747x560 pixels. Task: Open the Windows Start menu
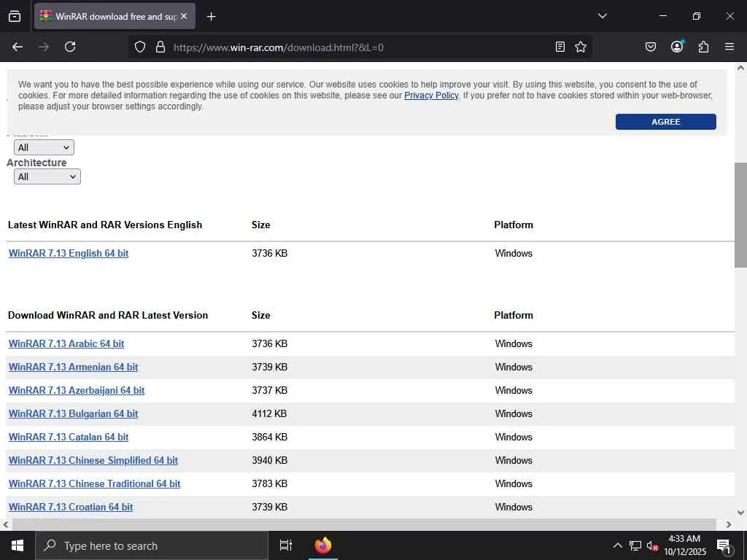pyautogui.click(x=18, y=545)
